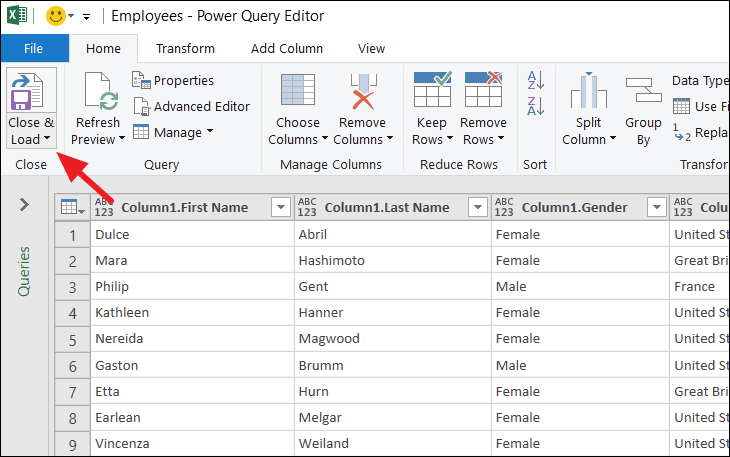Open the Advanced Editor
The height and width of the screenshot is (457, 730).
[x=191, y=106]
